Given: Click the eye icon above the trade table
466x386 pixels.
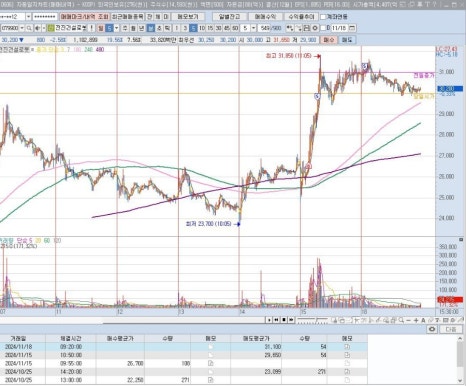Looking at the screenshot, I should (x=432, y=329).
